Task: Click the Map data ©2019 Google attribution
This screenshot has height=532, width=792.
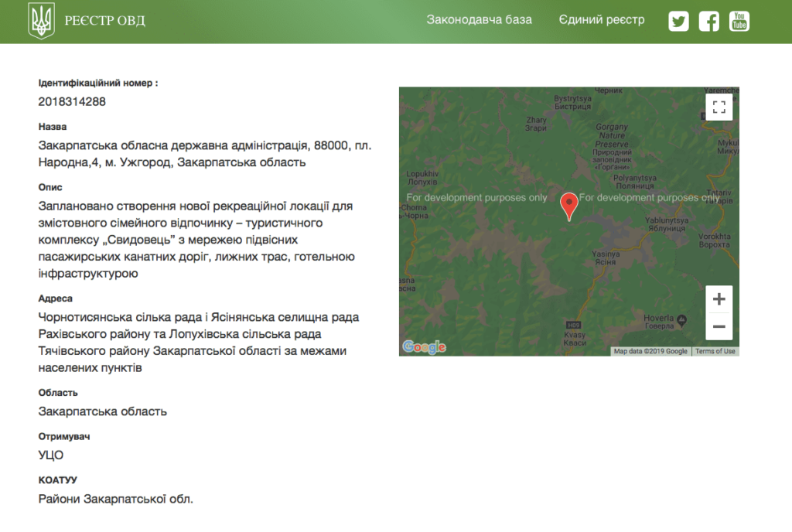Action: (650, 351)
